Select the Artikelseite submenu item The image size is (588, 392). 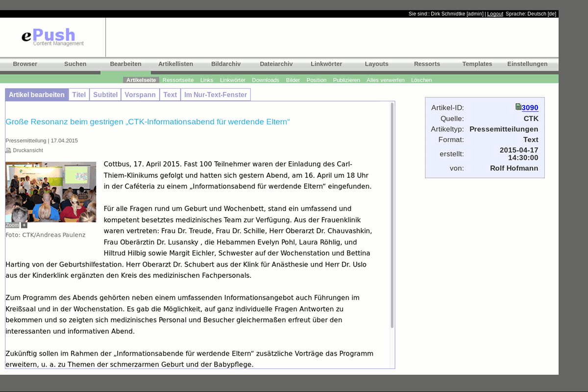[141, 80]
